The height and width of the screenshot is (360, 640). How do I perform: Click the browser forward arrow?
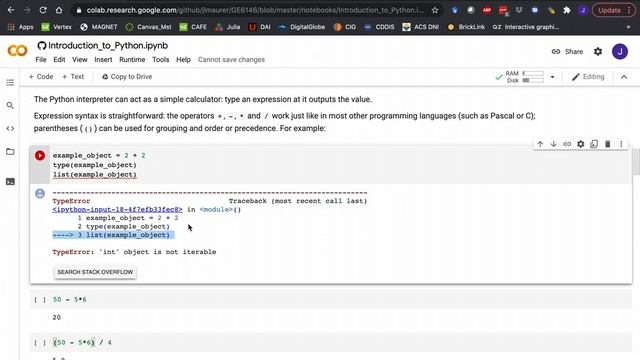pyautogui.click(x=27, y=10)
